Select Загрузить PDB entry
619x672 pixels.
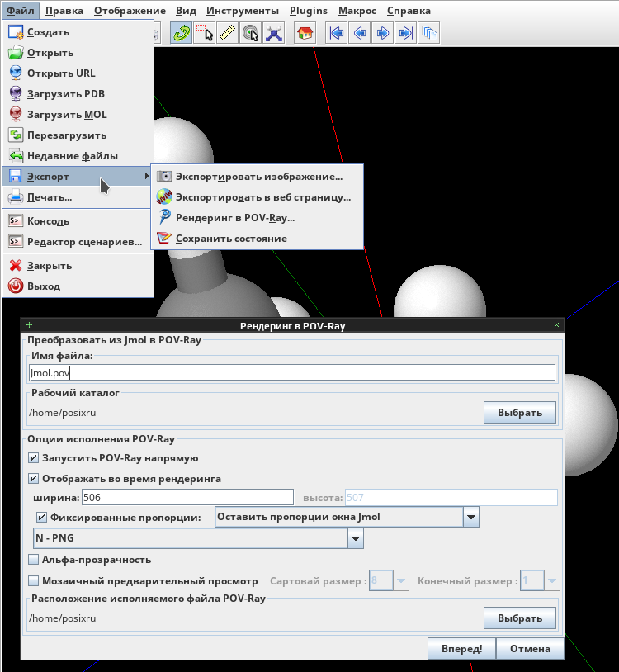coord(78,94)
